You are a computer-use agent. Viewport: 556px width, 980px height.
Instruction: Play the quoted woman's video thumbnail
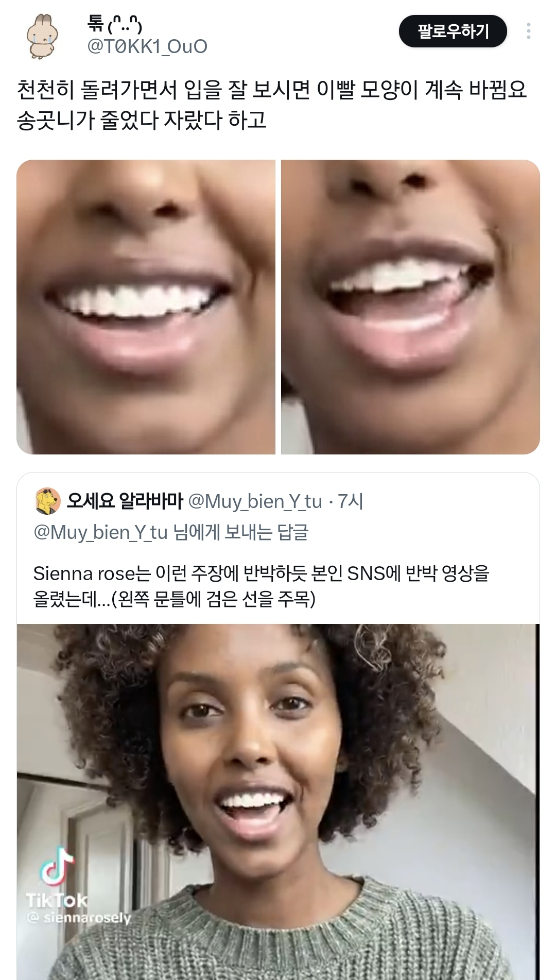(x=278, y=773)
